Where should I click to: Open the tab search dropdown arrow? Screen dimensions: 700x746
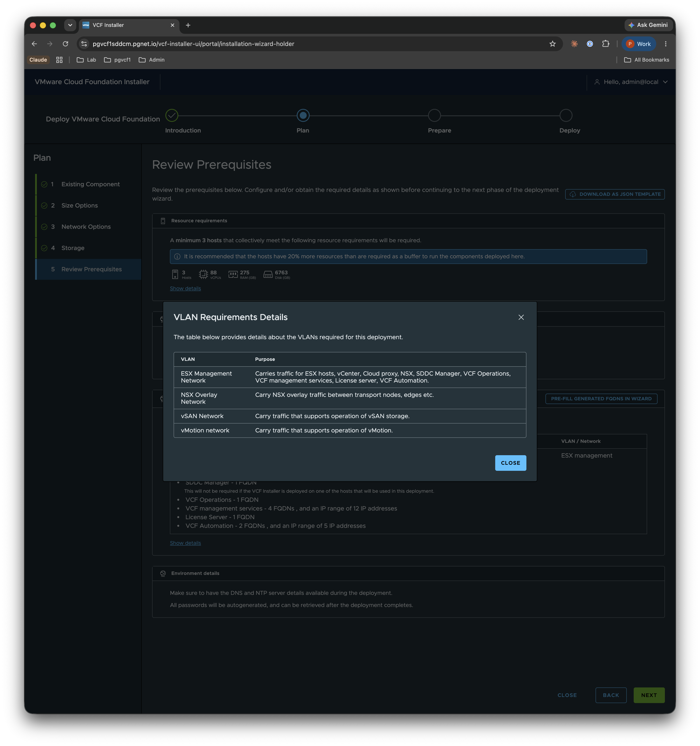click(70, 25)
